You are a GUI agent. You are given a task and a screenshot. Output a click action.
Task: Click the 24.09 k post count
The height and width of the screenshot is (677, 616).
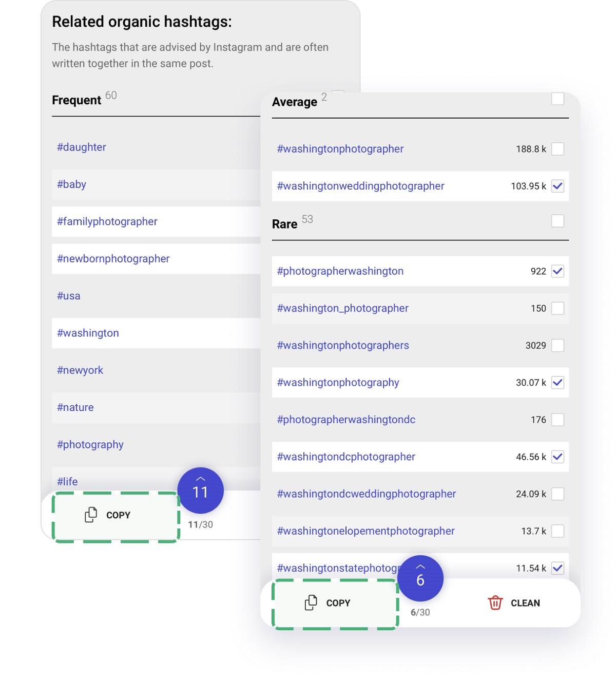click(x=531, y=494)
